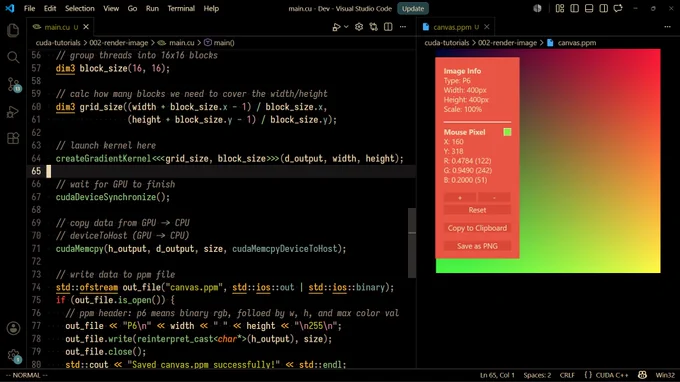Open Customize Layout icon in title bar
The width and height of the screenshot is (680, 382).
pyautogui.click(x=560, y=8)
